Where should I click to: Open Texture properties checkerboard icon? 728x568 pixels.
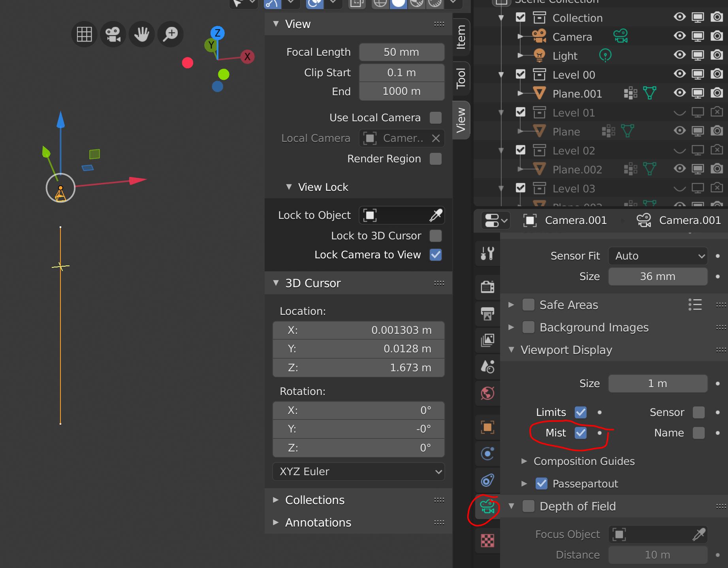[487, 540]
